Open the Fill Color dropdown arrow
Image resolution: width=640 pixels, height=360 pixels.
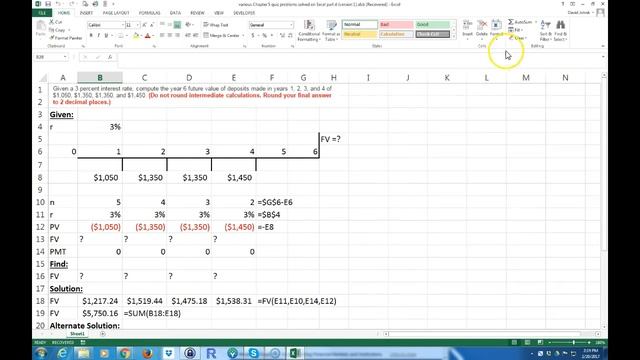[141, 36]
